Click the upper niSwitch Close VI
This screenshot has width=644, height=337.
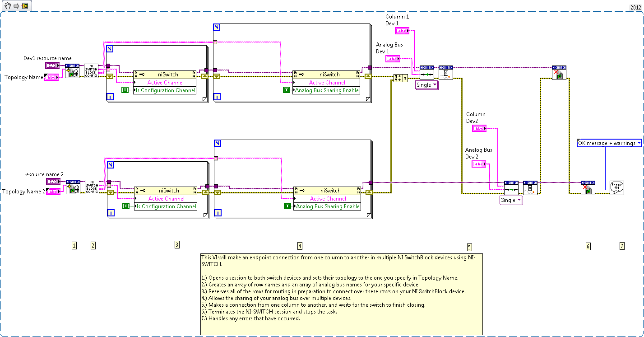click(559, 73)
